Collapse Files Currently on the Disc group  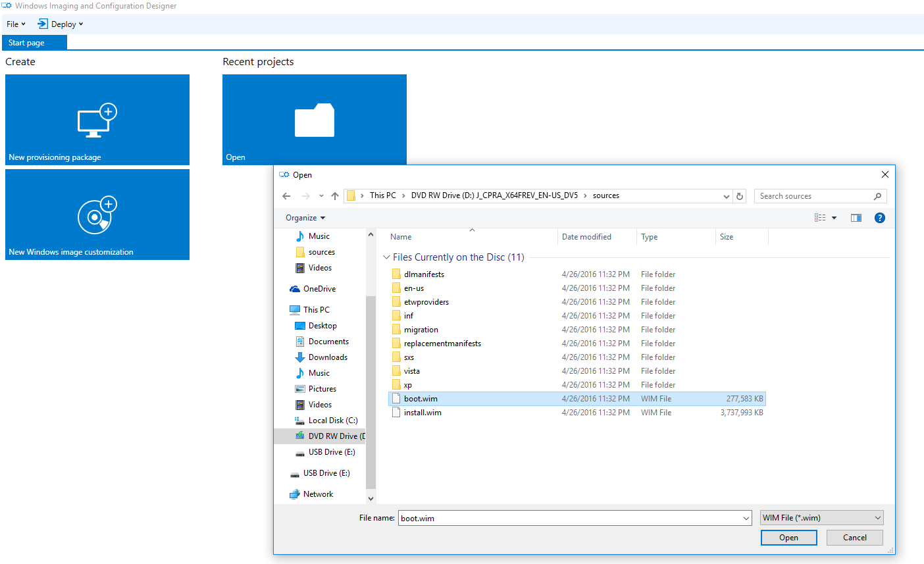point(386,257)
